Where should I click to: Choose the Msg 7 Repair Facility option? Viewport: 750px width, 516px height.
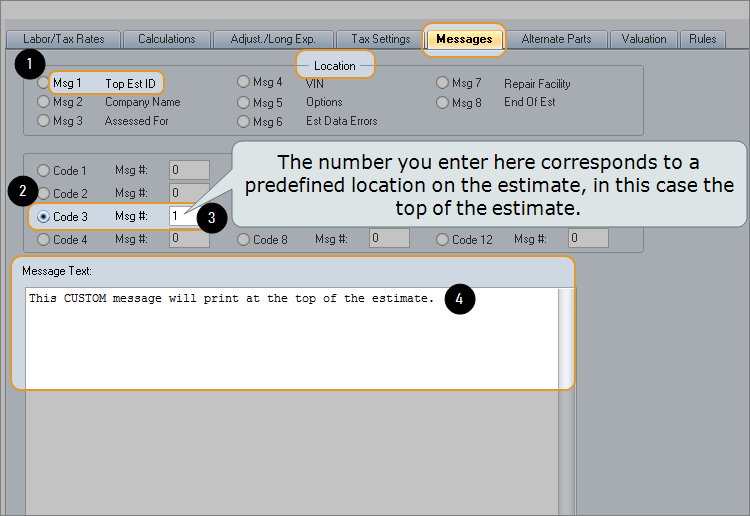point(442,83)
